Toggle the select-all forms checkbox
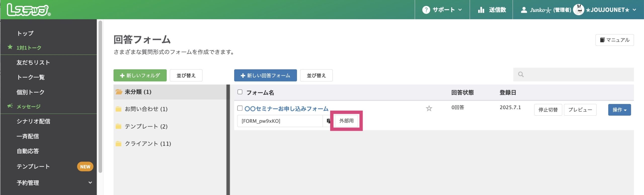 pyautogui.click(x=240, y=92)
